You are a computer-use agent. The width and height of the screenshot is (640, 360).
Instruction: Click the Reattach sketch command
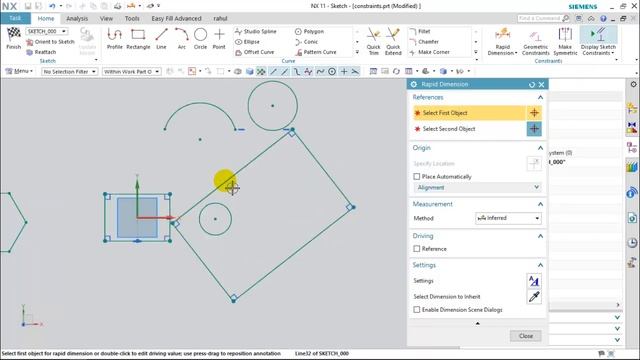pyautogui.click(x=41, y=52)
